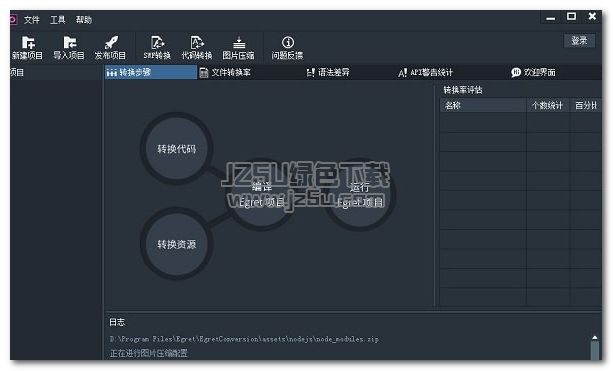The image size is (613, 371).
Task: Open the 文件 menu
Action: [x=32, y=20]
